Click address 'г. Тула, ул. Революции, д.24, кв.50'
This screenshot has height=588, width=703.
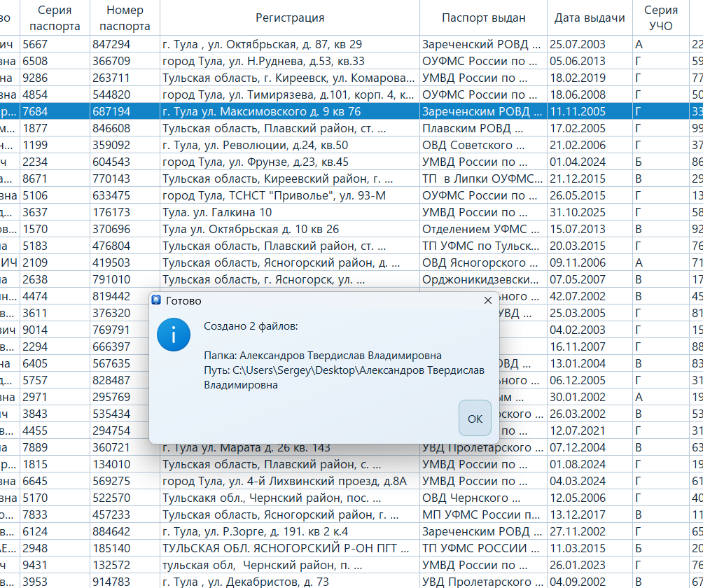290,145
